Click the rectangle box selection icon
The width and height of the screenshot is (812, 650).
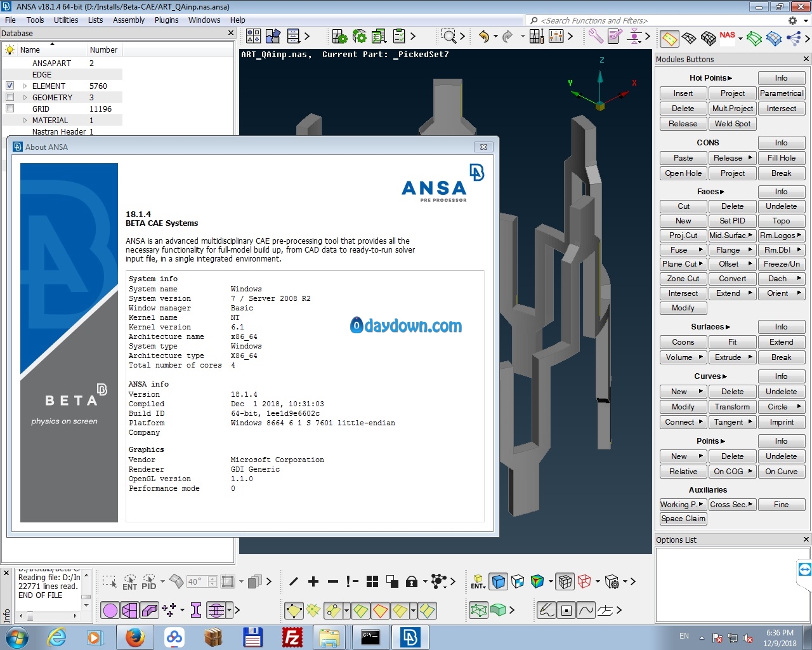(x=109, y=581)
